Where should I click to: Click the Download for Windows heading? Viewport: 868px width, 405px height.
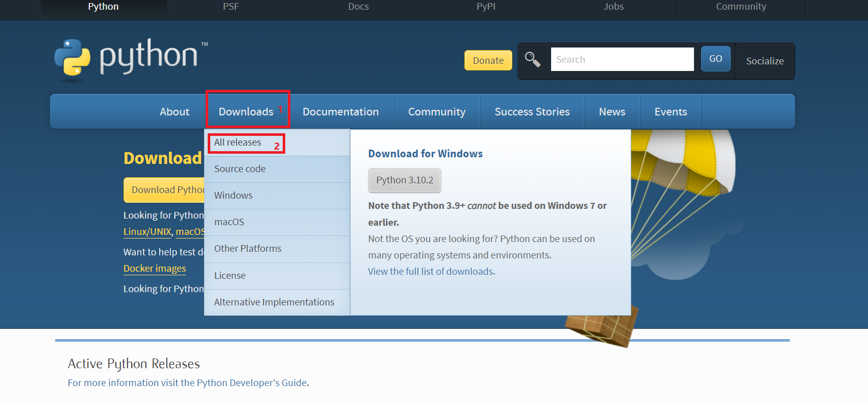click(426, 154)
